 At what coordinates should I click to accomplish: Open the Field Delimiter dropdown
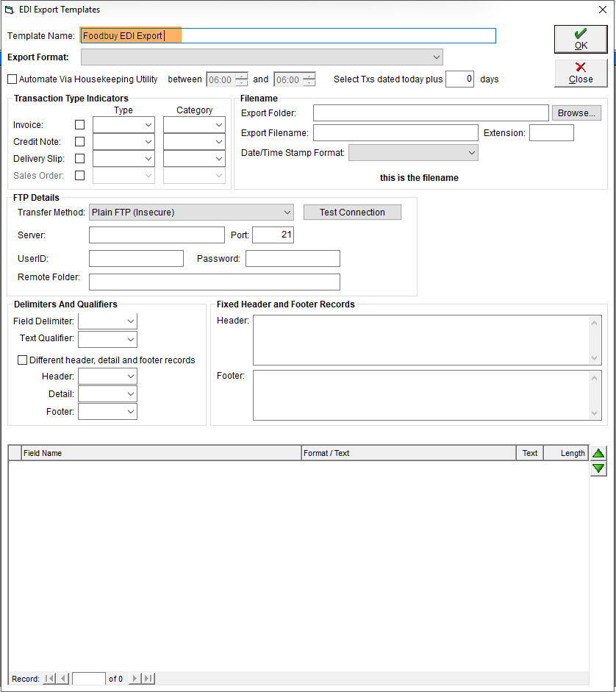[x=107, y=321]
